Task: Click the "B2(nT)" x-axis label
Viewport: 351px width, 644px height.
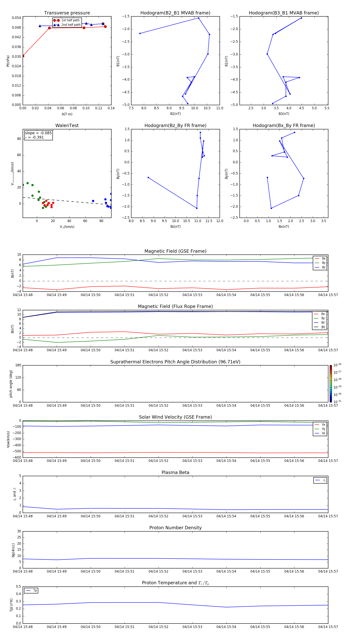Action: point(175,114)
